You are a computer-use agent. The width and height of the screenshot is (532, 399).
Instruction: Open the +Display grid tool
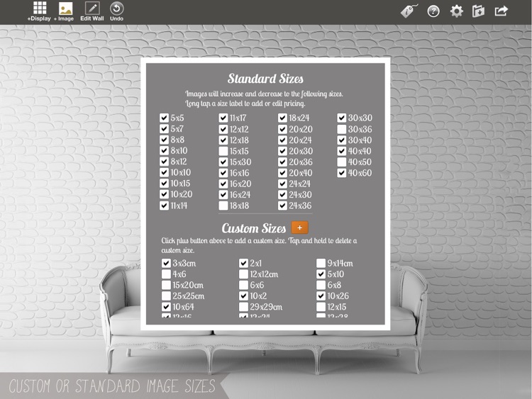[39, 11]
